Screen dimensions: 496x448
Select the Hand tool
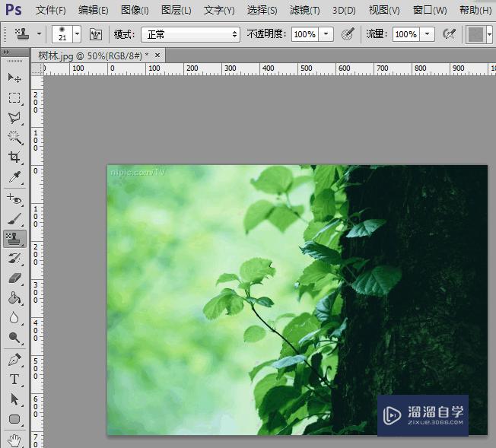point(14,440)
